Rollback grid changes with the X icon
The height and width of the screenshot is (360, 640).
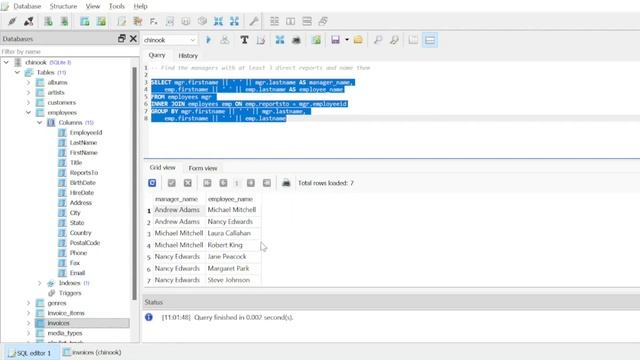pos(187,183)
